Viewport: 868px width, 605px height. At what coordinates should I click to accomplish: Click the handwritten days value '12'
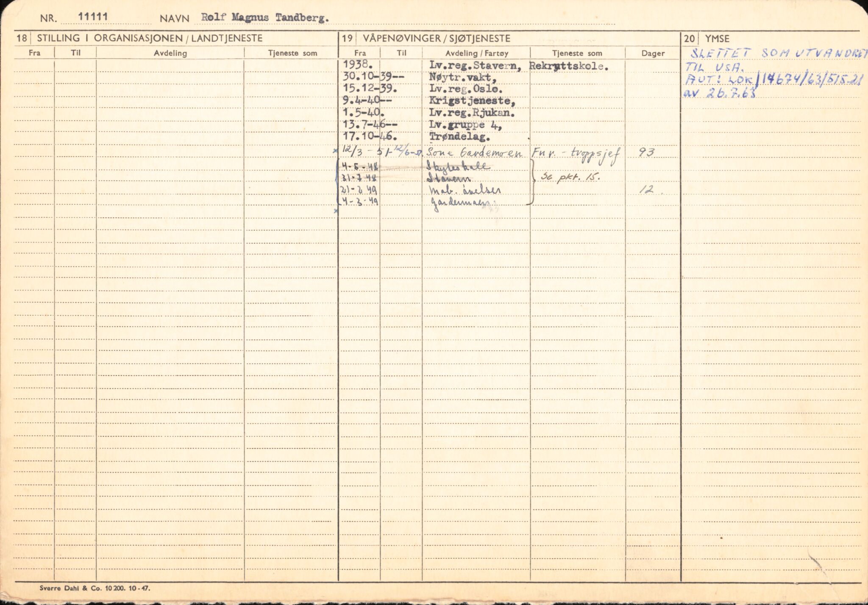pyautogui.click(x=647, y=191)
